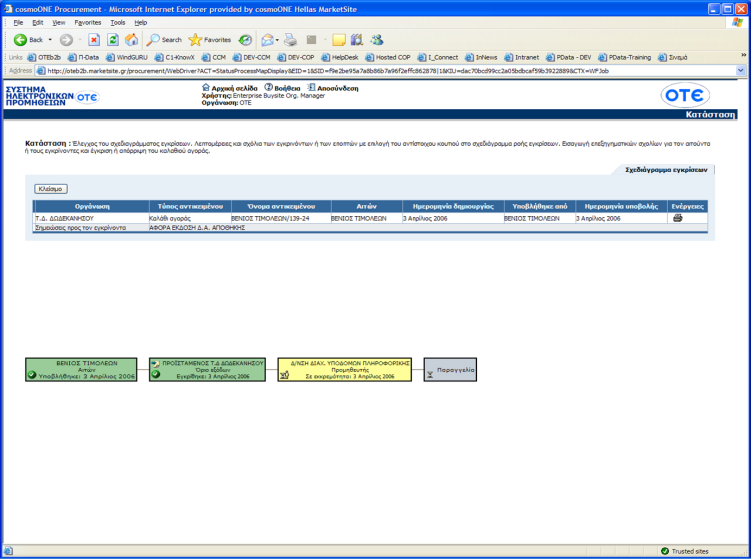This screenshot has width=751, height=559.
Task: Click the Ημερομηνία δημιουργίας column header
Action: 453,206
